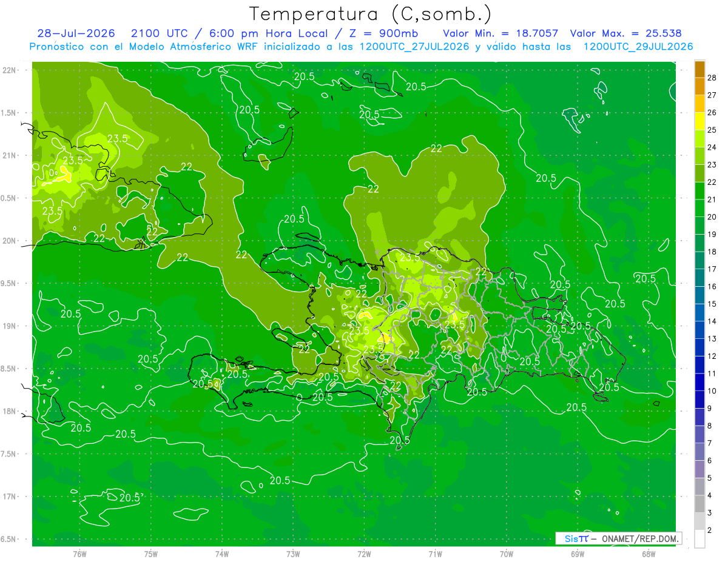
Task: Click the title 'Temperatura (C,somb.)'
Action: [370, 14]
